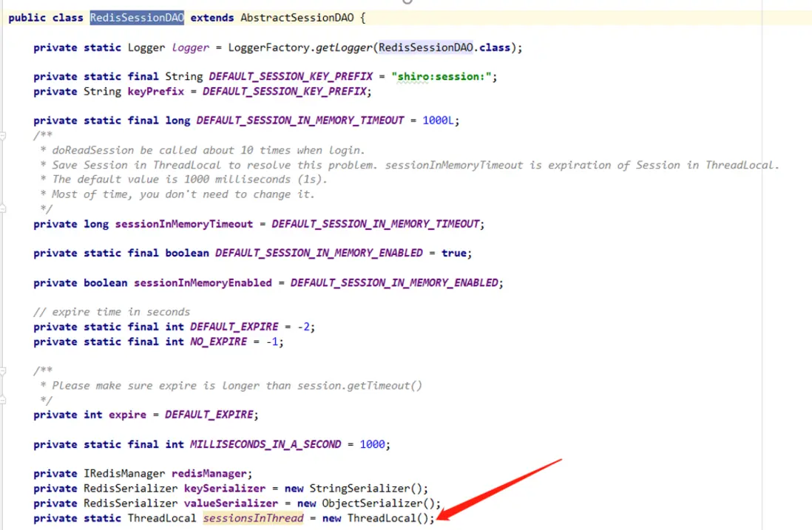The image size is (812, 530).
Task: Click the getLogger method call
Action: coord(344,47)
